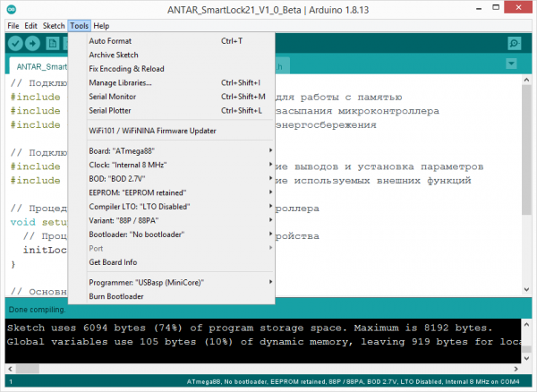
Task: Select Burn Bootloader entry
Action: [171, 296]
